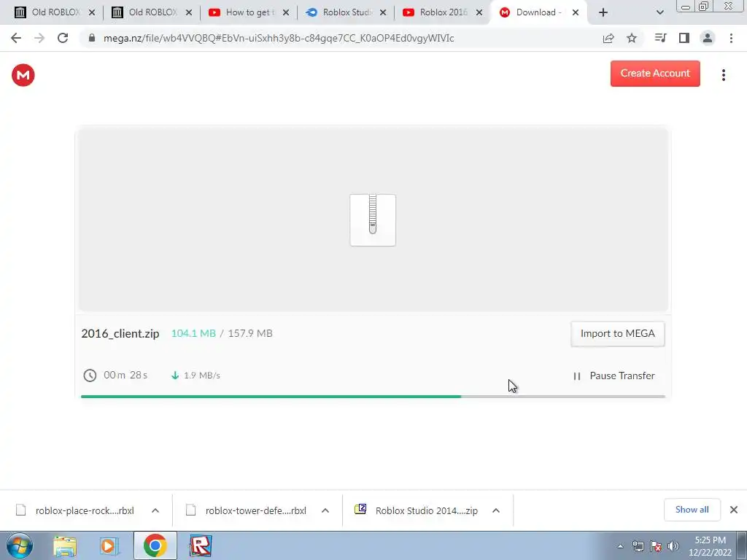Reload the MEGA download page
The height and width of the screenshot is (560, 747).
click(63, 38)
